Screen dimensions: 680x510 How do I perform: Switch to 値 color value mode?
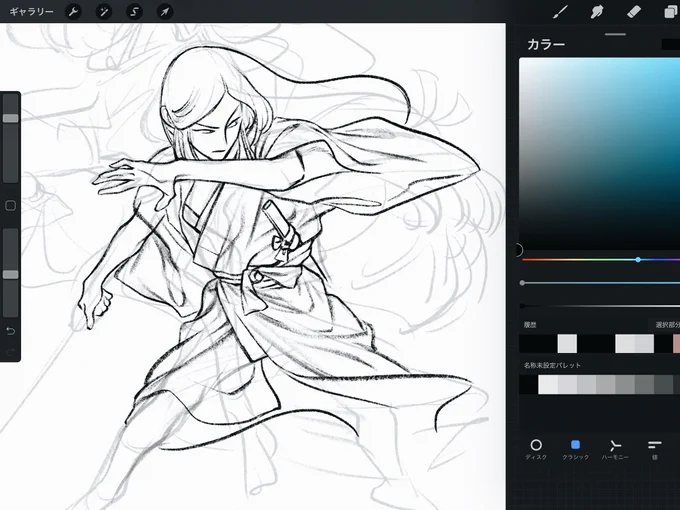point(655,449)
